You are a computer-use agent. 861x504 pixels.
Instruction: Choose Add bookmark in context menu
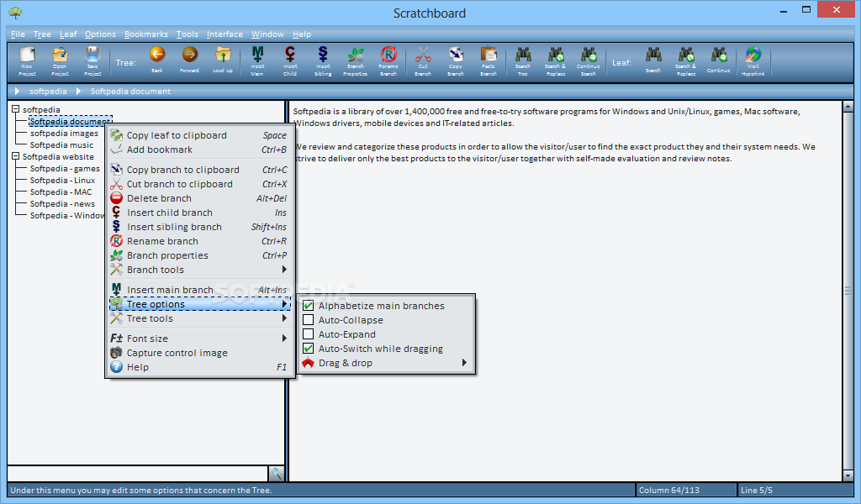coord(199,150)
